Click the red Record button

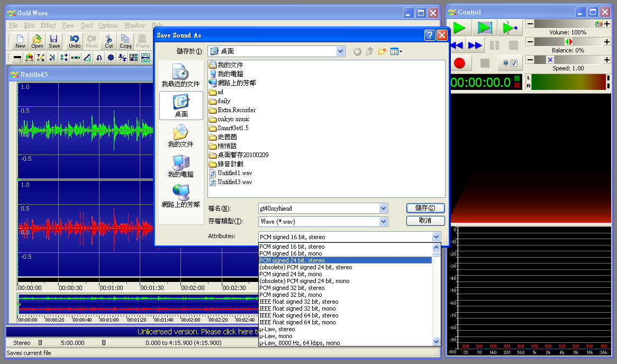pyautogui.click(x=459, y=63)
